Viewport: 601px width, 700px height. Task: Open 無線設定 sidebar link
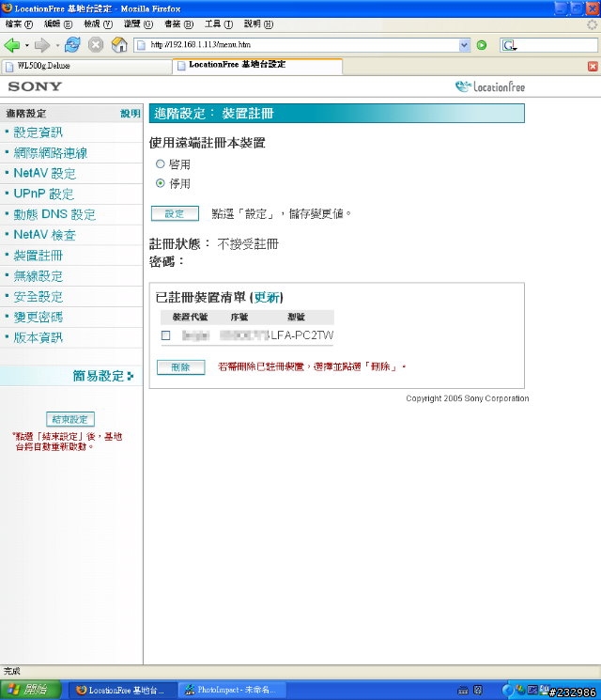click(38, 276)
